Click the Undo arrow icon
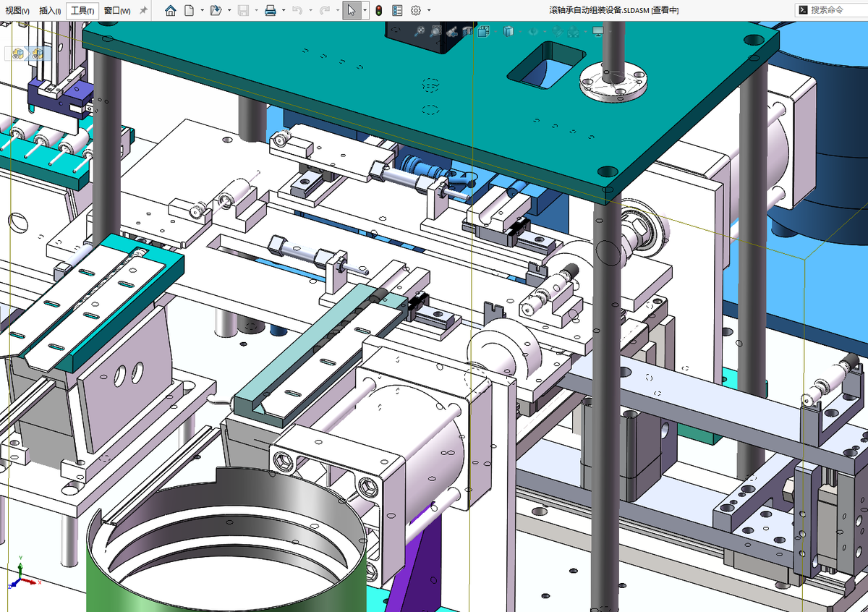 (297, 11)
